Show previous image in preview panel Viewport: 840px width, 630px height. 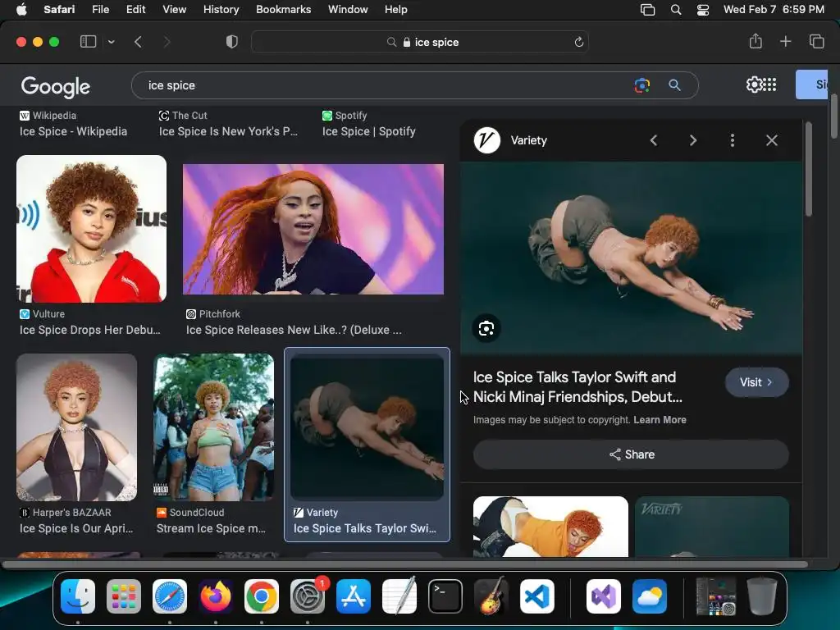pyautogui.click(x=654, y=140)
